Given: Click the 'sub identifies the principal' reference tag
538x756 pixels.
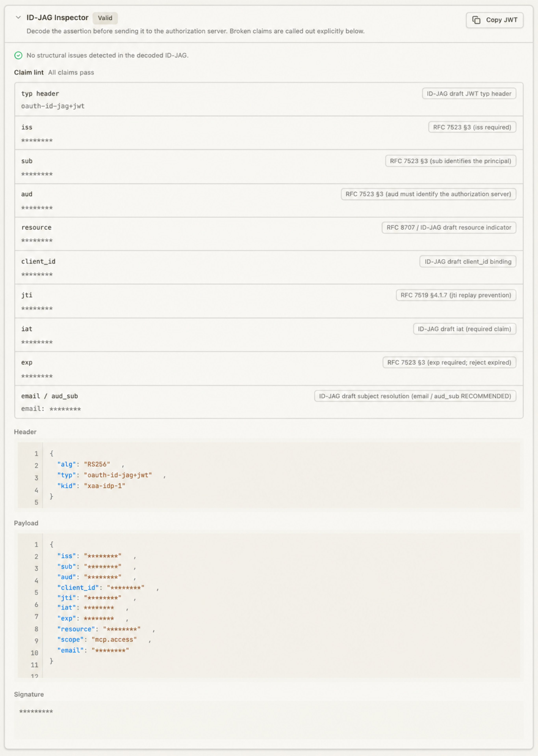Looking at the screenshot, I should 451,161.
